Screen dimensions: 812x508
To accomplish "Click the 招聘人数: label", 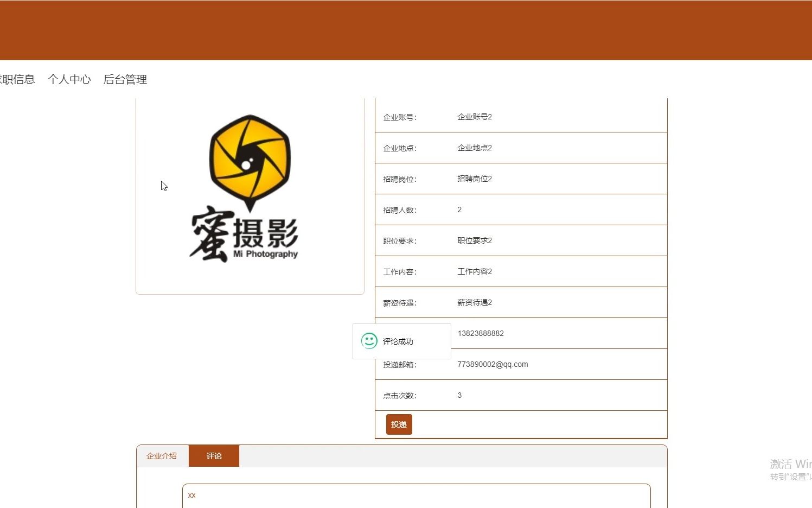I will coord(400,210).
